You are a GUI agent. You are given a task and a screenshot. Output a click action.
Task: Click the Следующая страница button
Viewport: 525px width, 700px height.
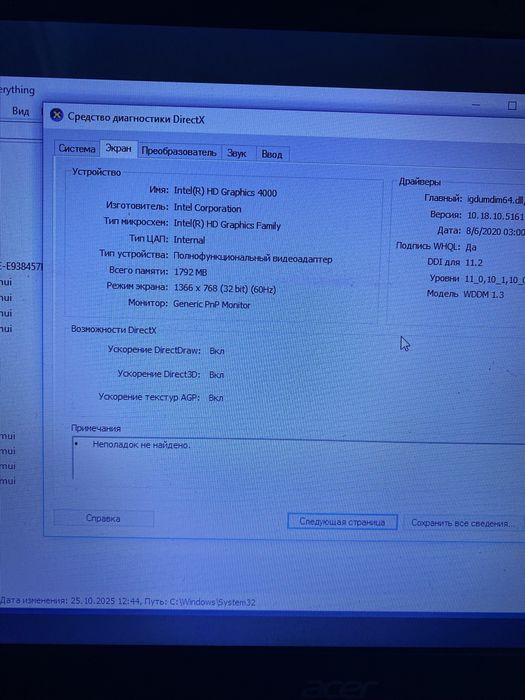click(x=342, y=522)
